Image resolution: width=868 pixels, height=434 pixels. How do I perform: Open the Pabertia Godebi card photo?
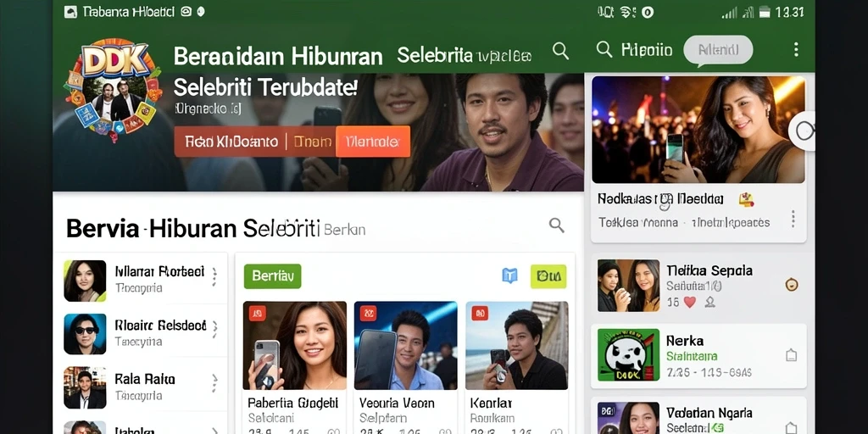(294, 346)
